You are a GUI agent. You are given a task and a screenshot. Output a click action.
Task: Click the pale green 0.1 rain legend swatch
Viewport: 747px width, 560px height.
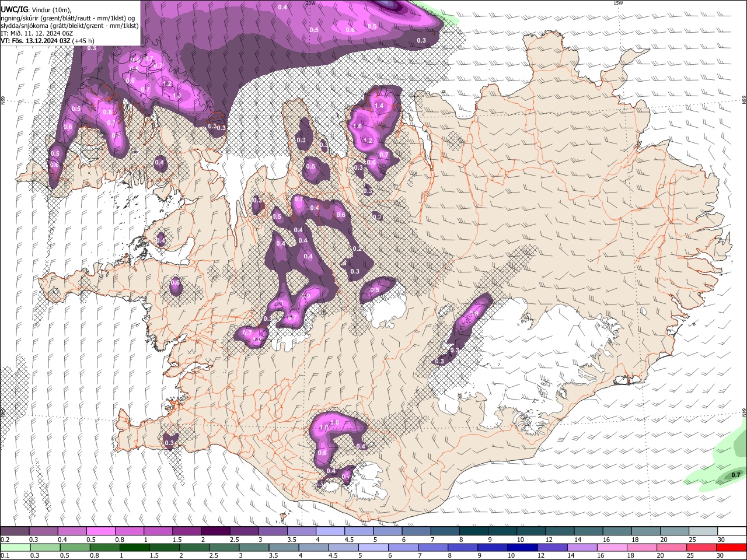coord(15,547)
